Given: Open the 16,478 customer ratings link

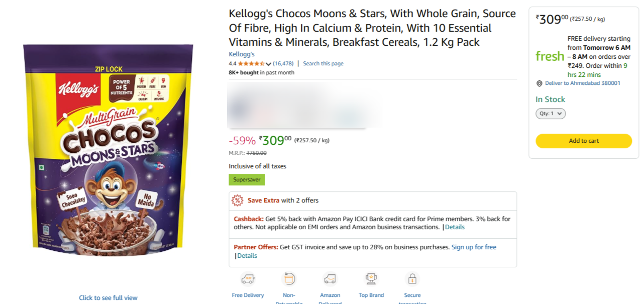Looking at the screenshot, I should coord(283,63).
